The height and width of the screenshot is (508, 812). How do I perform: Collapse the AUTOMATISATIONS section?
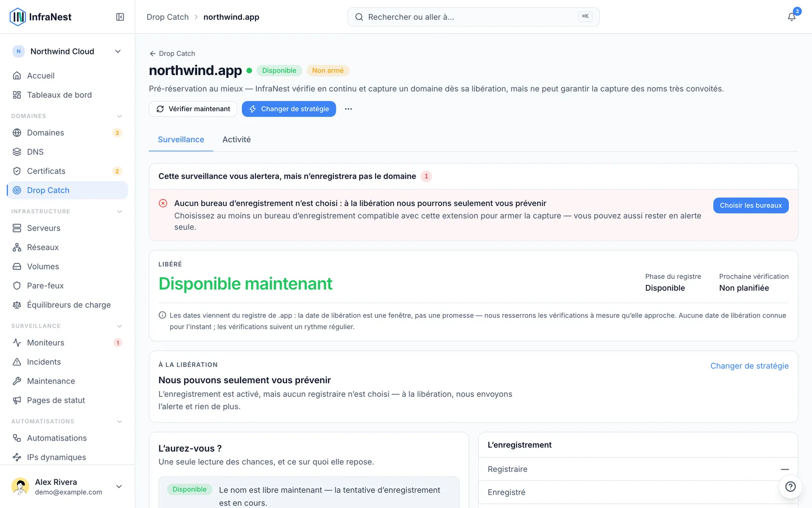click(x=119, y=421)
